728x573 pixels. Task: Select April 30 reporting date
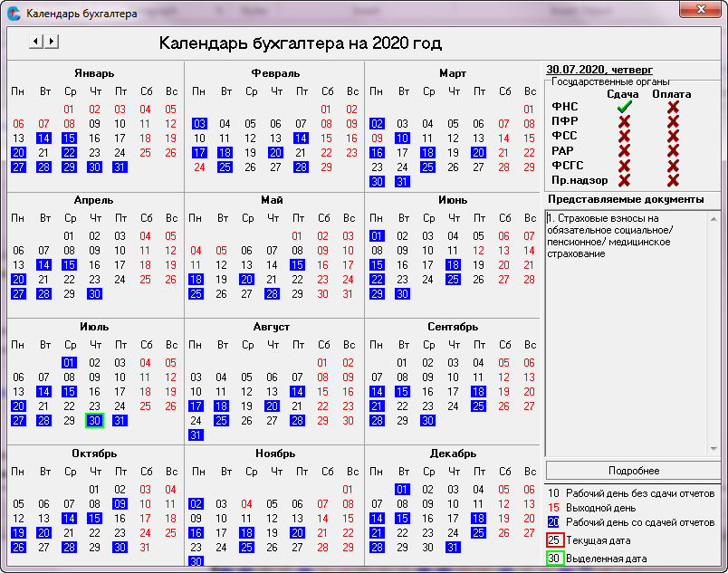[94, 293]
